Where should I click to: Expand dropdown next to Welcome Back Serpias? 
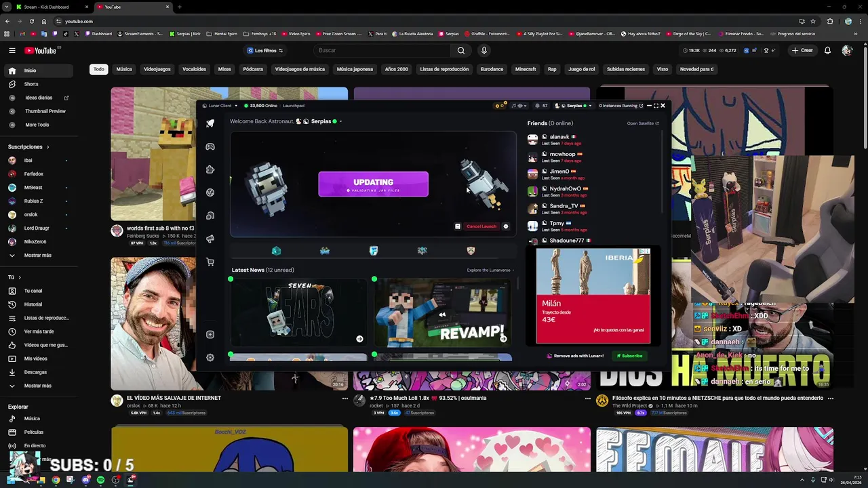pyautogui.click(x=340, y=122)
